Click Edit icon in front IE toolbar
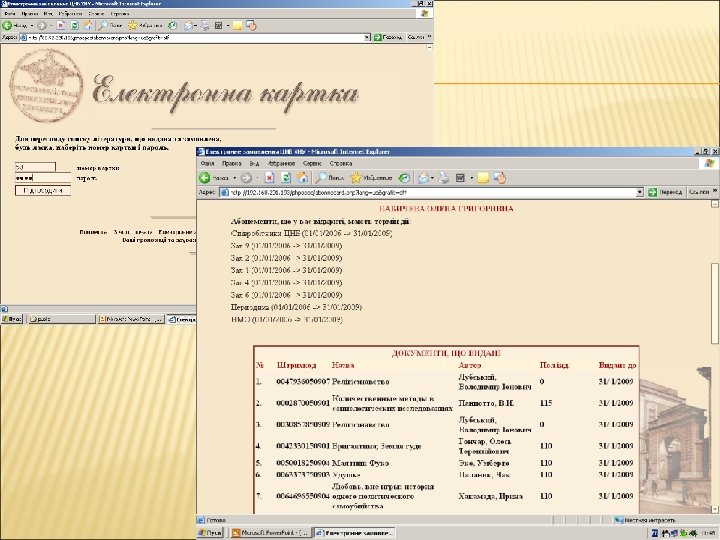The image size is (720, 540). pyautogui.click(x=460, y=178)
